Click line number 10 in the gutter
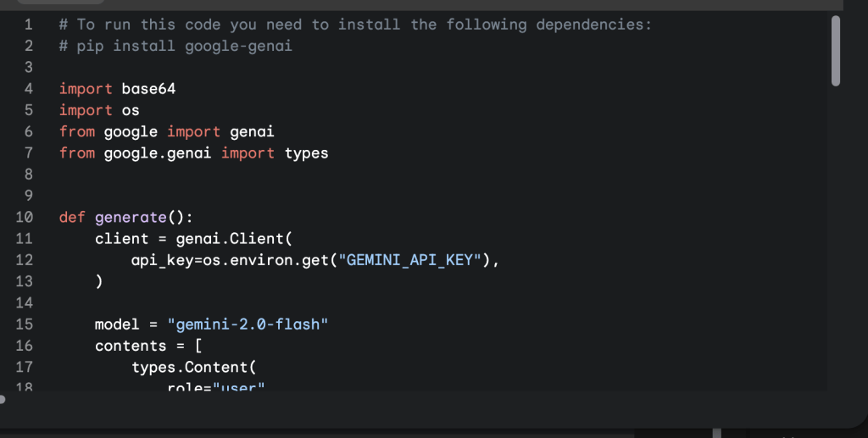 tap(25, 218)
